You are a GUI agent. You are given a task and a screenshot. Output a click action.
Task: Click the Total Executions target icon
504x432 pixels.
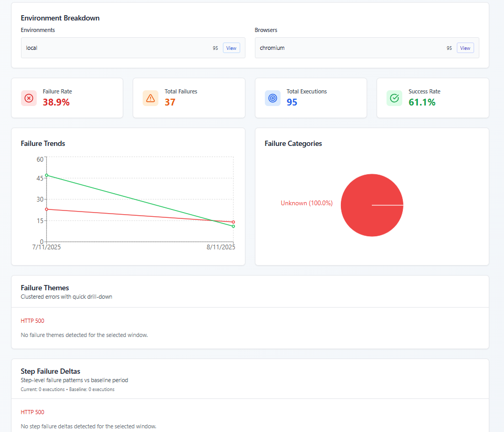[x=272, y=98]
